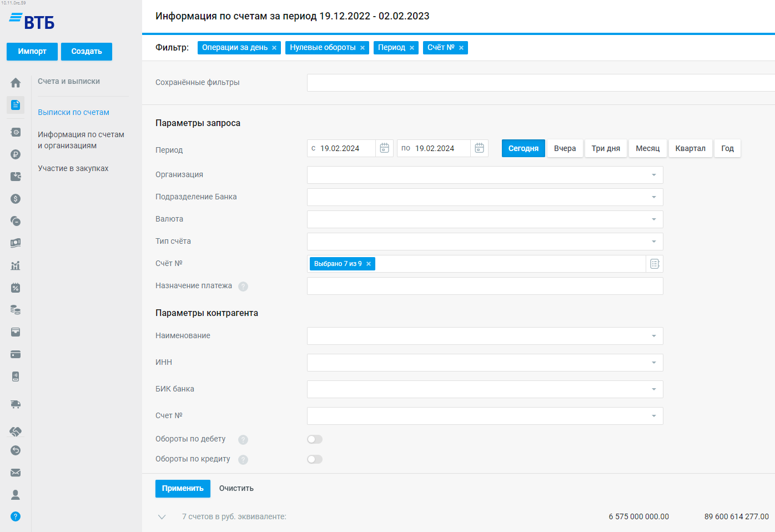Enable the Обороты по кредиту switch
Viewport: 775px width, 532px height.
[x=315, y=459]
